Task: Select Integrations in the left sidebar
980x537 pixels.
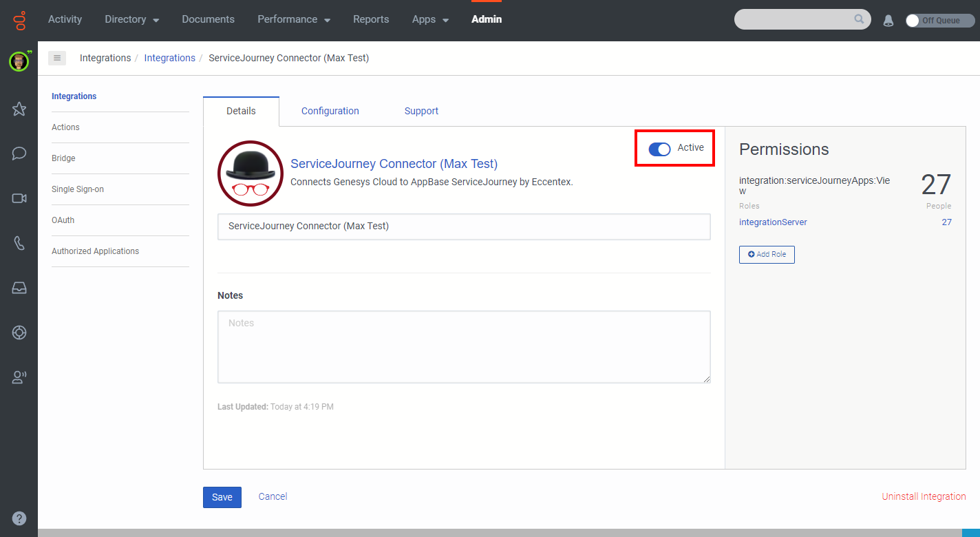Action: tap(74, 96)
